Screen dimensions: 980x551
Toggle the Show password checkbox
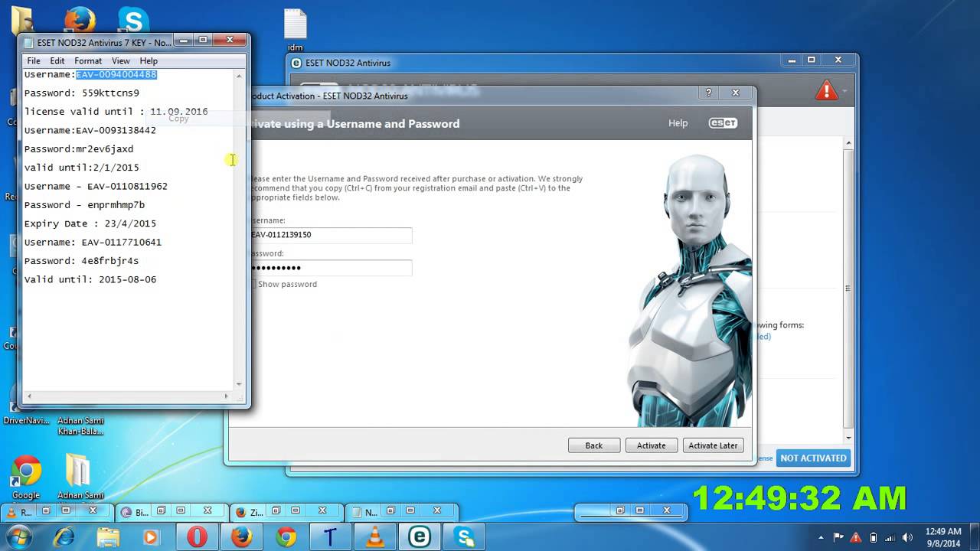click(253, 284)
